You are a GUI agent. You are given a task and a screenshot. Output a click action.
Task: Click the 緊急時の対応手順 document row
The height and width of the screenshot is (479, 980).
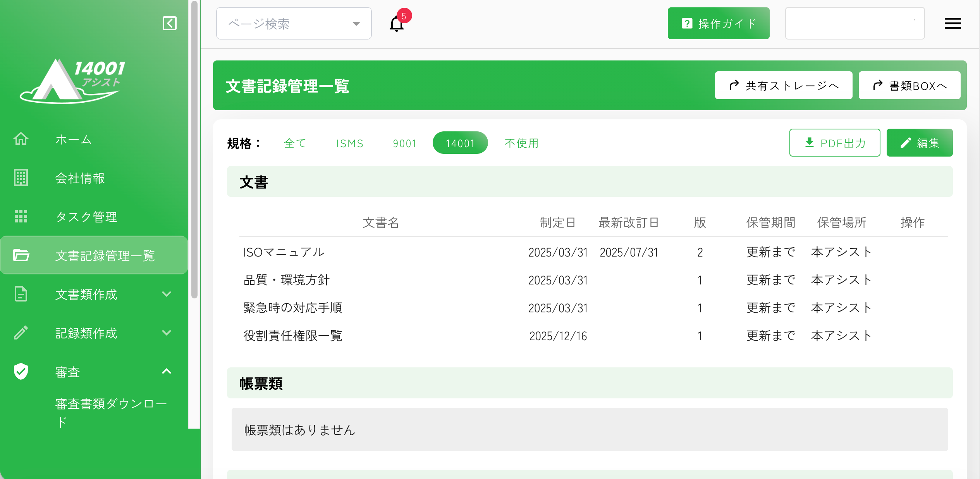pos(593,308)
